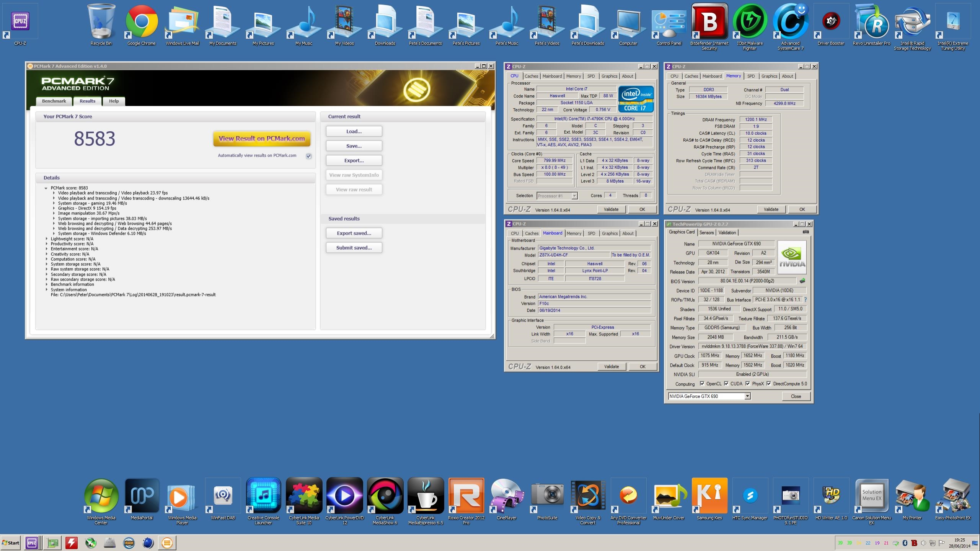Open Canon Solution Menu EX icon
The image size is (980, 551).
[872, 501]
